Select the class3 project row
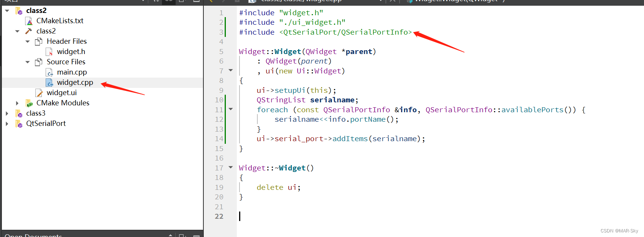The image size is (644, 237). [x=36, y=113]
